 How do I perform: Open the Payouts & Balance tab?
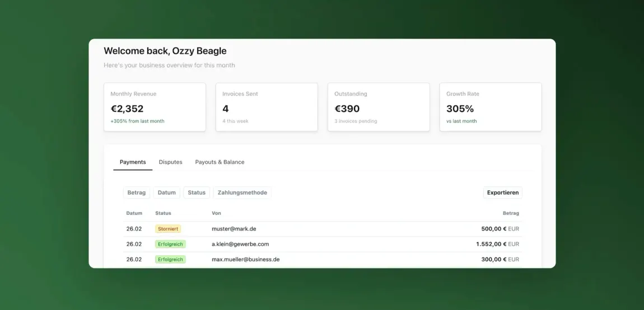click(220, 162)
